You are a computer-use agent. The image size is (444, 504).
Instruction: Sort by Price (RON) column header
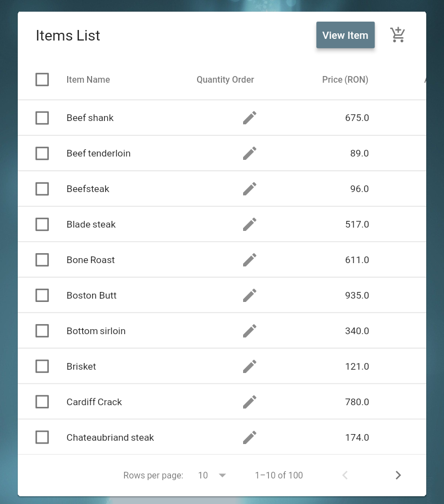coord(345,79)
